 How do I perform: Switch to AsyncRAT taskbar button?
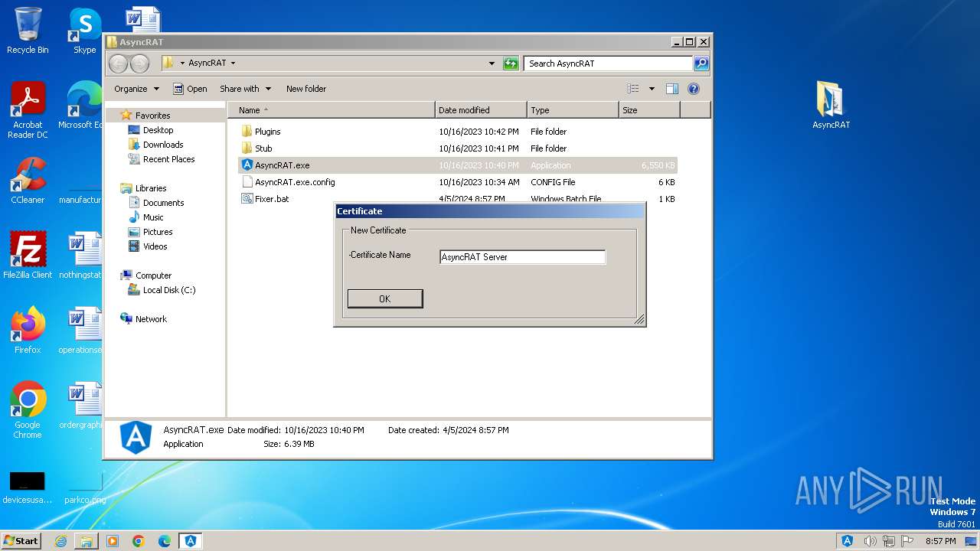tap(191, 541)
